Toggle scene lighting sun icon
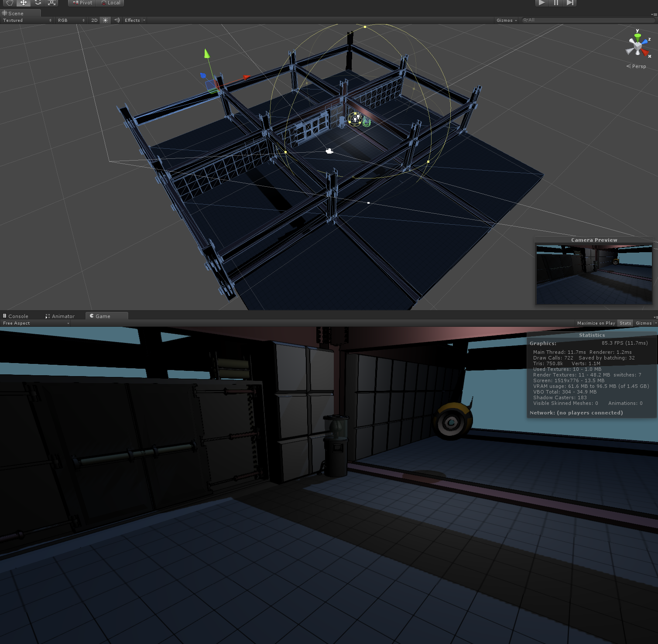The width and height of the screenshot is (658, 644). point(105,21)
